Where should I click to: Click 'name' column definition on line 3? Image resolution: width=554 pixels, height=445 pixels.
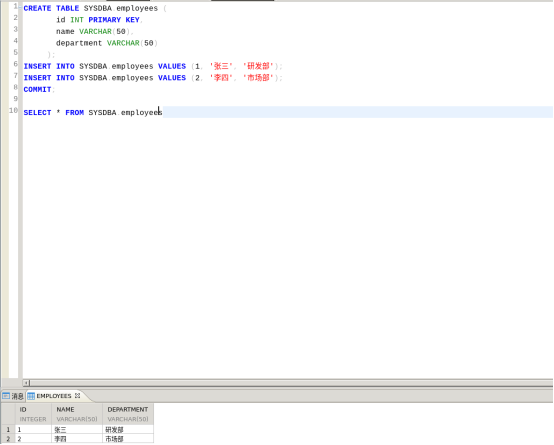click(65, 31)
